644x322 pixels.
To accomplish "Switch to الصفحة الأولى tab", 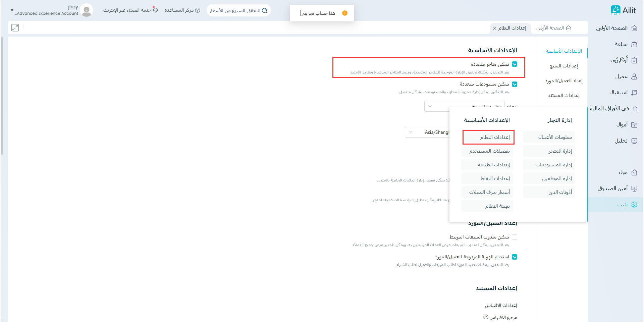I will pyautogui.click(x=553, y=28).
